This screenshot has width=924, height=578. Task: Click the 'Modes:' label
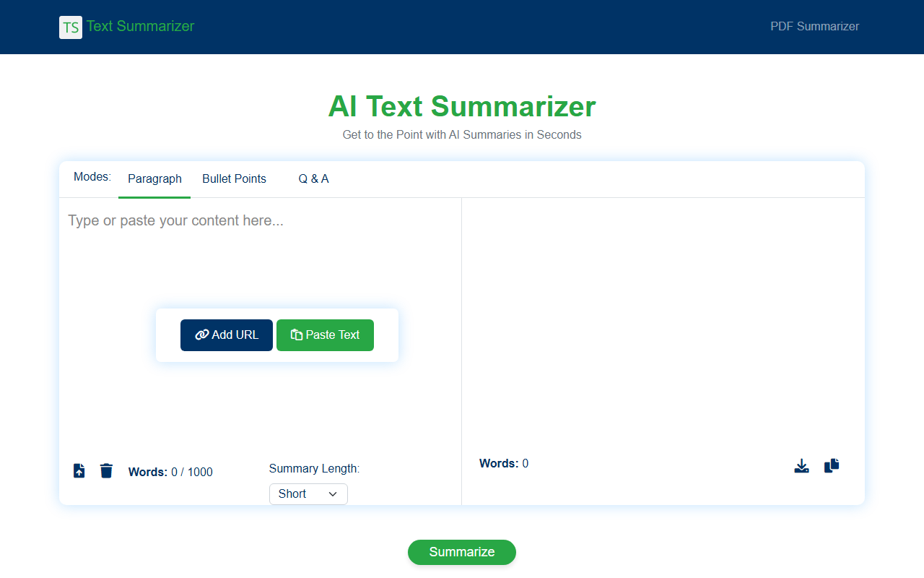(x=92, y=177)
